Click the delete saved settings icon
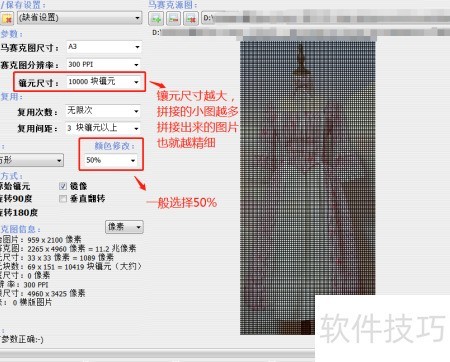Screen dimensions: 450x362 pos(7,18)
